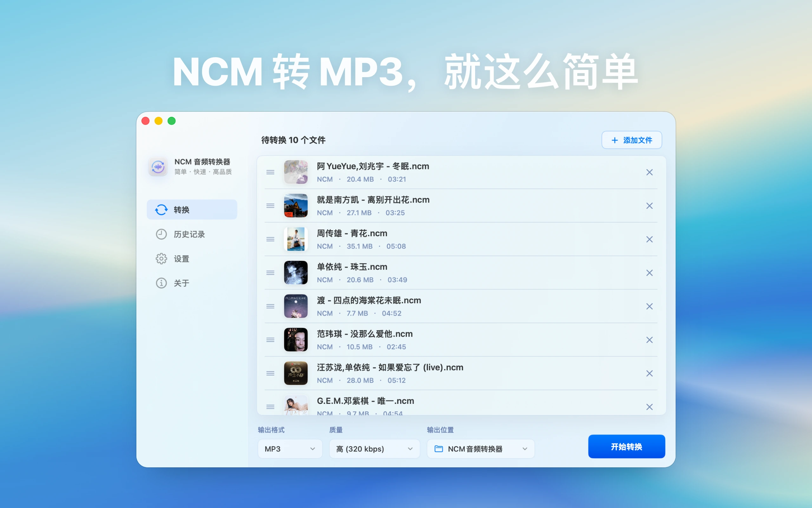Close the window with the red button
812x508 pixels.
[x=146, y=121]
